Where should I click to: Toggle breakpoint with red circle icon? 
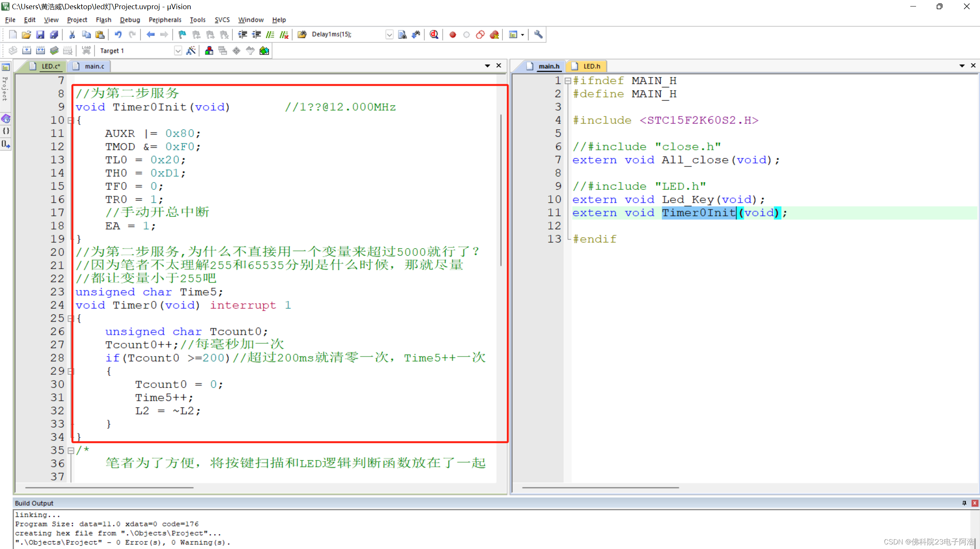(452, 34)
